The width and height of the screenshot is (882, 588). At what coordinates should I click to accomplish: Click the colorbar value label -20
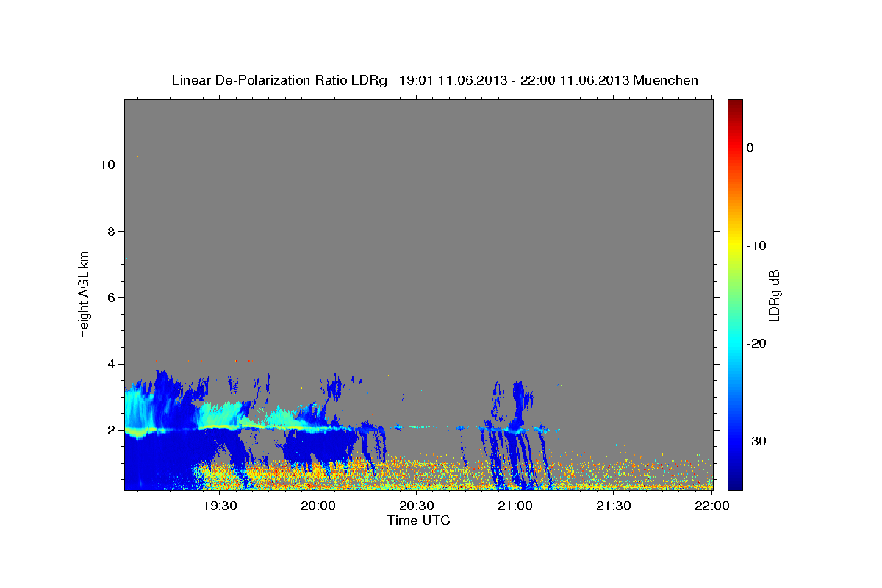(x=756, y=343)
